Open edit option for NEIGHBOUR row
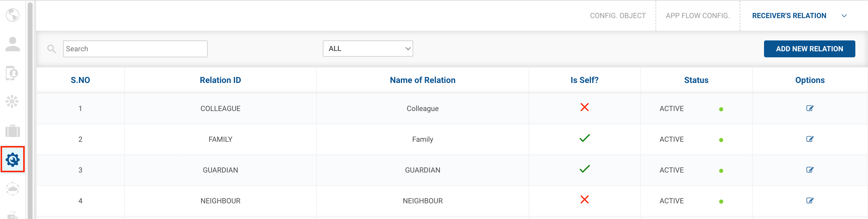This screenshot has width=868, height=219. 810,200
